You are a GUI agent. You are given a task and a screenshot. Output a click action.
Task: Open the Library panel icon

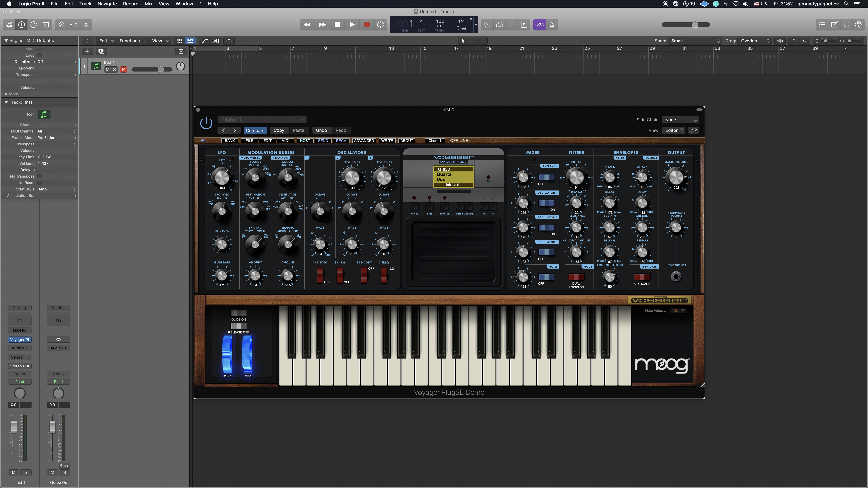pyautogui.click(x=9, y=25)
